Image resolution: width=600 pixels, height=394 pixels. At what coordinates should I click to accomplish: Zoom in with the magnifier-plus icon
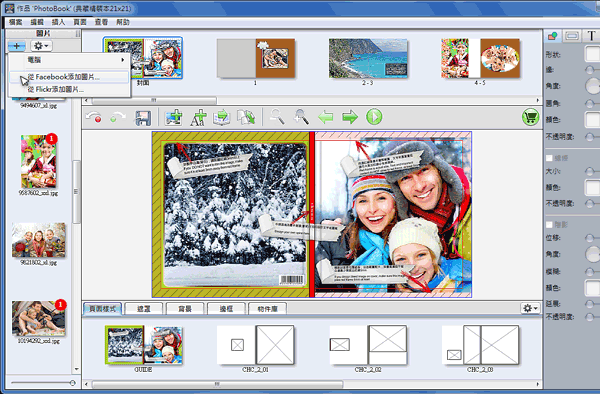click(x=301, y=117)
